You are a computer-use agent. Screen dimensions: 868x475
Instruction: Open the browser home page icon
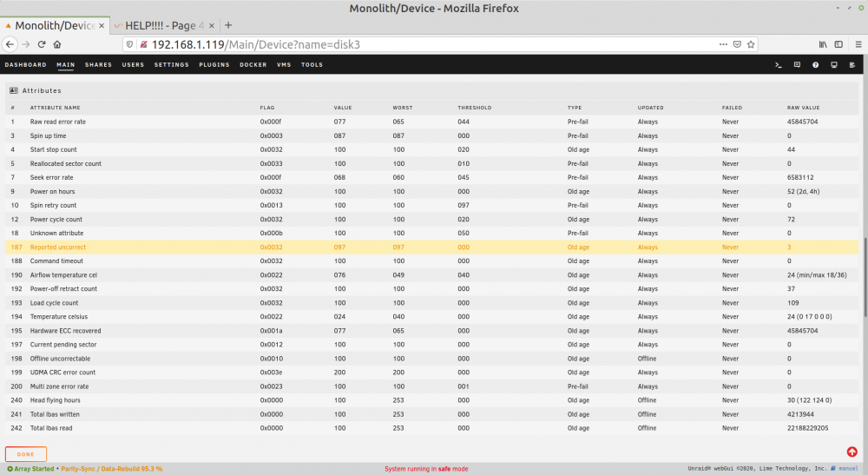(x=57, y=44)
